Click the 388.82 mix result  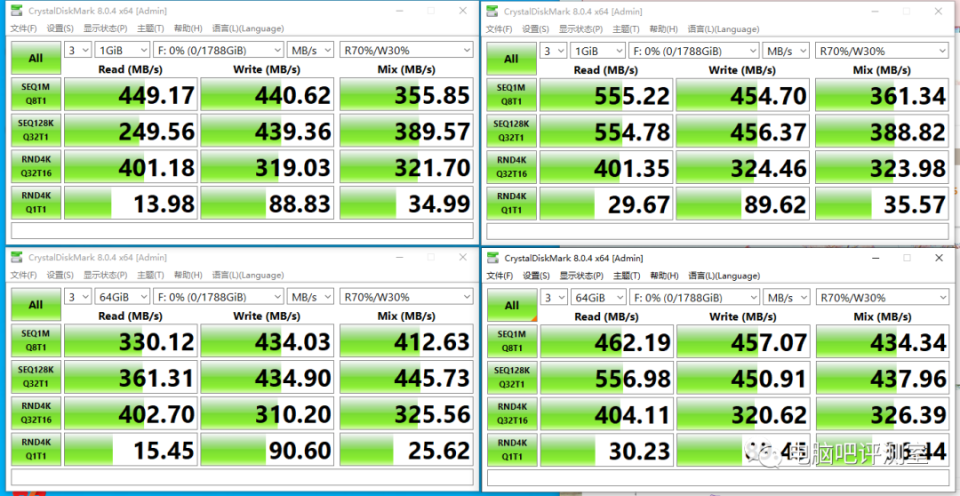[x=882, y=131]
